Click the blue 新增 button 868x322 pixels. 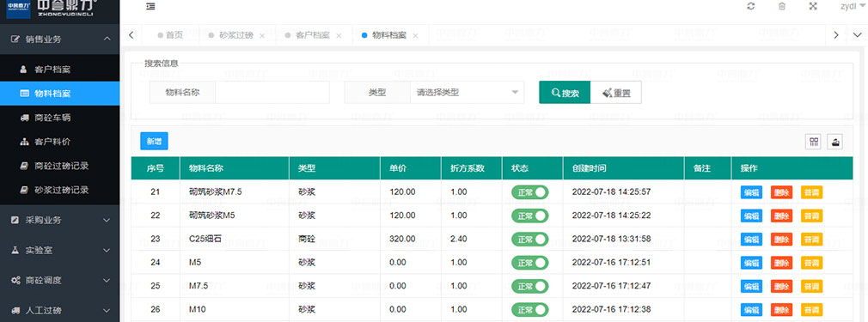pyautogui.click(x=154, y=142)
